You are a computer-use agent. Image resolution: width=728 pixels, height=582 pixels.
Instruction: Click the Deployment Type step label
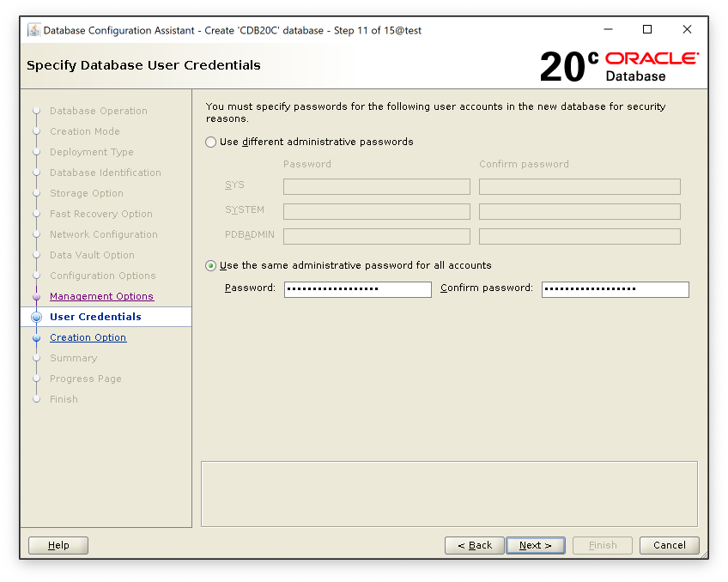point(92,152)
